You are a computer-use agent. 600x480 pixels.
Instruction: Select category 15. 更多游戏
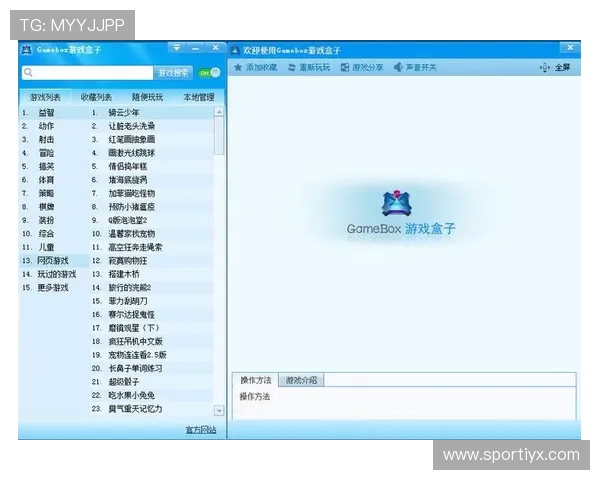[x=54, y=287]
